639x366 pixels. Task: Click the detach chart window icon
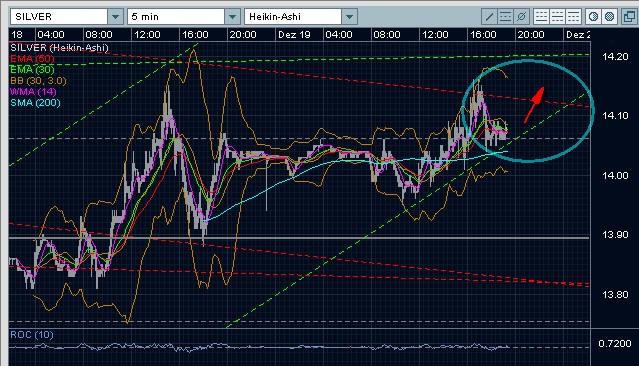(x=630, y=17)
